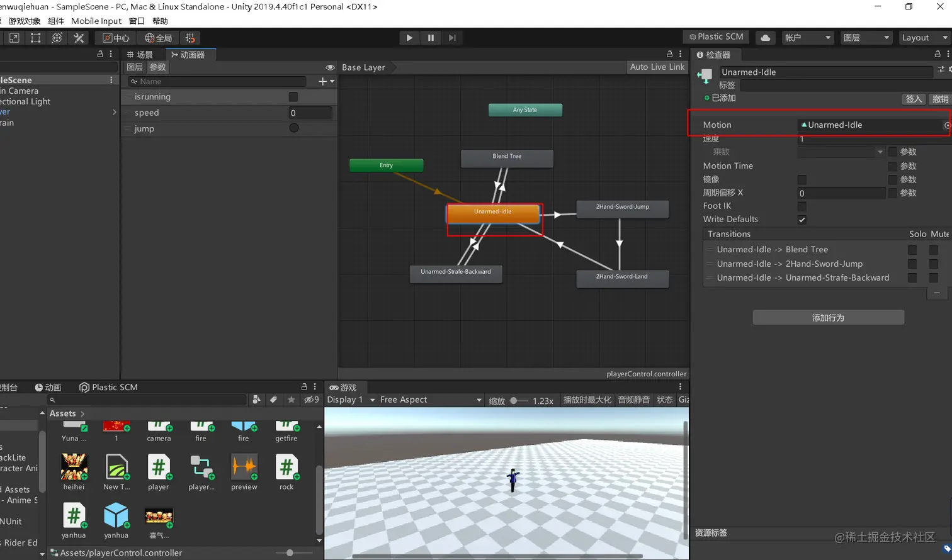Image resolution: width=952 pixels, height=560 pixels.
Task: Toggle handle rotation 全局 button
Action: [158, 38]
